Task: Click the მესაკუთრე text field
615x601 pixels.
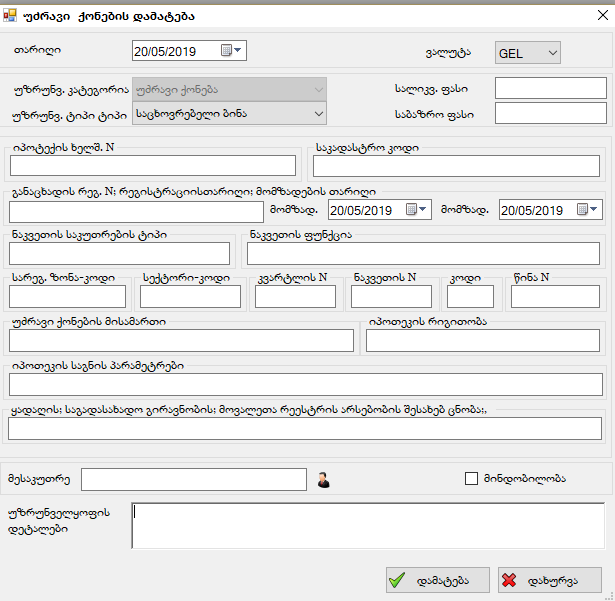Action: point(193,480)
